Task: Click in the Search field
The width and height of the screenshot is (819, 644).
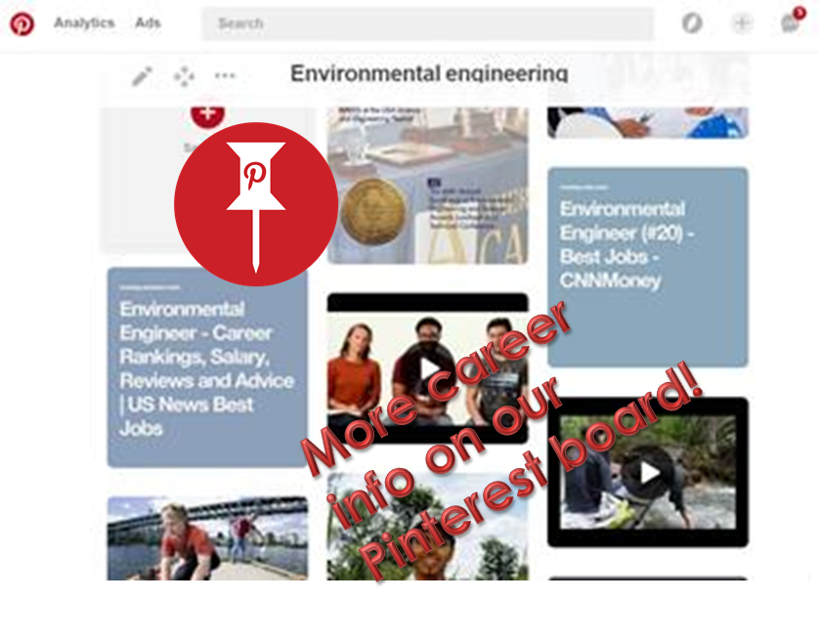Action: point(428,23)
